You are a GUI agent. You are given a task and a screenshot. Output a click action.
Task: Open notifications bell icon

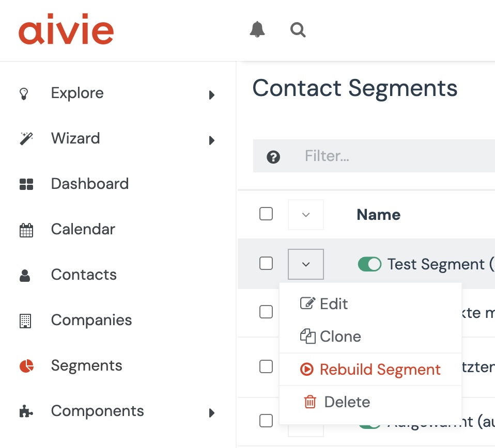pos(257,29)
